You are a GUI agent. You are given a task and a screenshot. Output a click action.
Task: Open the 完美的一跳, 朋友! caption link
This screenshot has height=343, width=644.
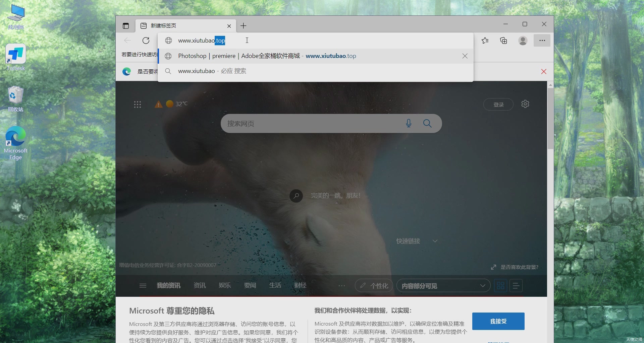[335, 196]
